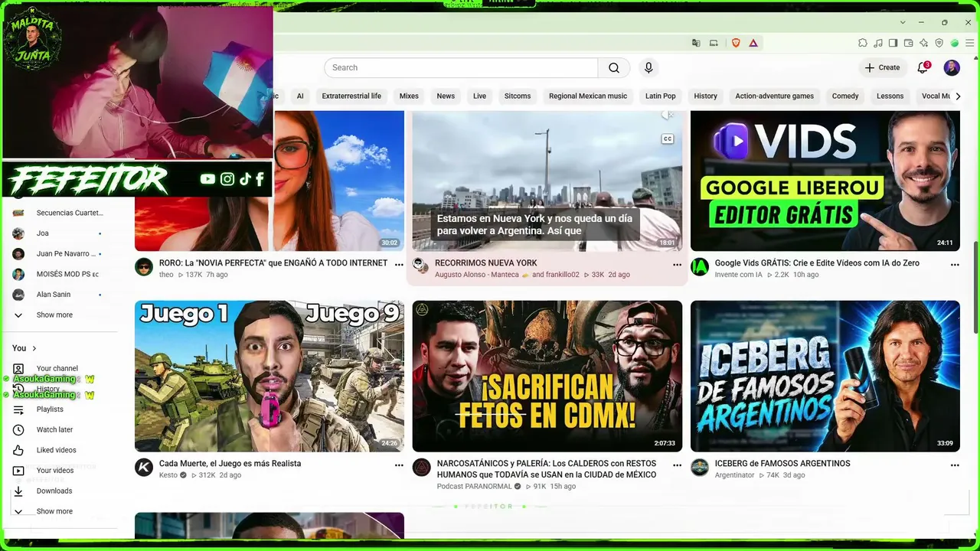Select the Regional Mexican music chip

[588, 96]
